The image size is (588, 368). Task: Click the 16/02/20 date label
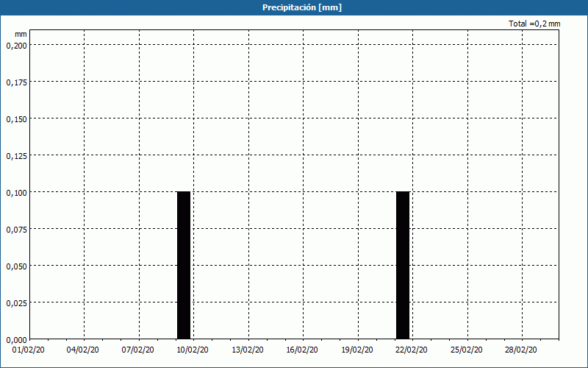pyautogui.click(x=302, y=350)
